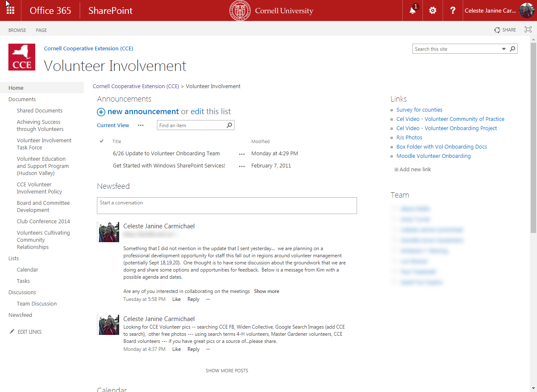Open the settings gear menu
537x392 pixels.
point(433,10)
